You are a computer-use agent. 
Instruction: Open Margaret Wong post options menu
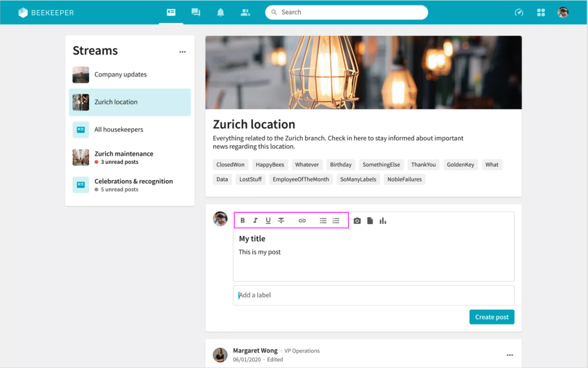[x=510, y=355]
